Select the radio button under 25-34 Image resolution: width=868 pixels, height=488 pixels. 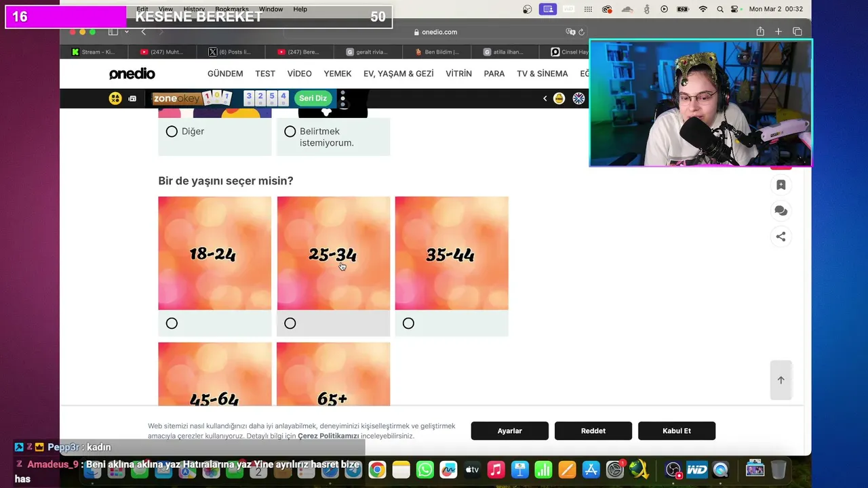pos(290,323)
